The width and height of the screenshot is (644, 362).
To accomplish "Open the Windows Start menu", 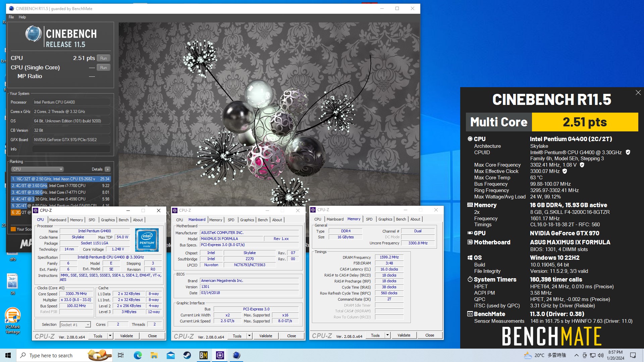I will point(8,355).
